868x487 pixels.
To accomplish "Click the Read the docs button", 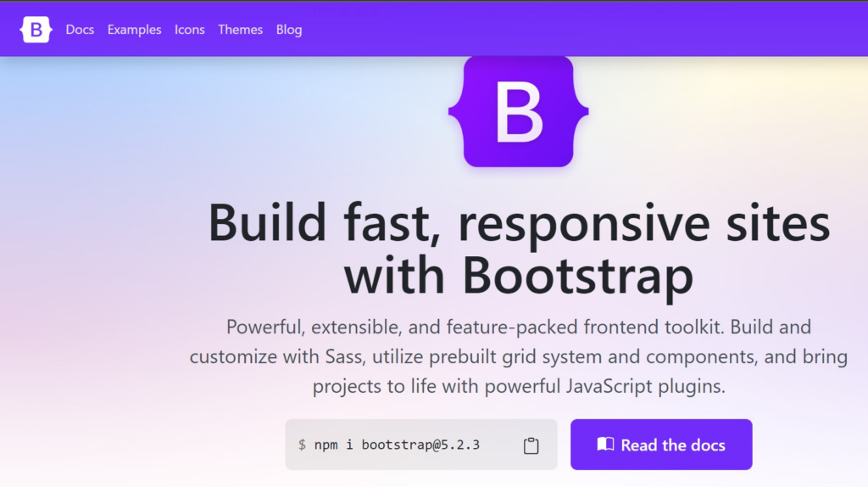I will click(x=661, y=445).
